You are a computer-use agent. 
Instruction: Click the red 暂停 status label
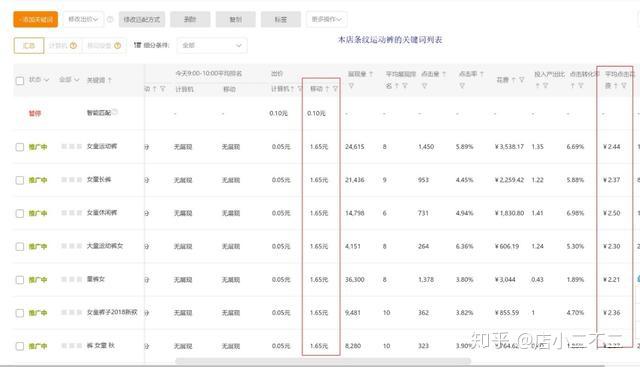[35, 113]
